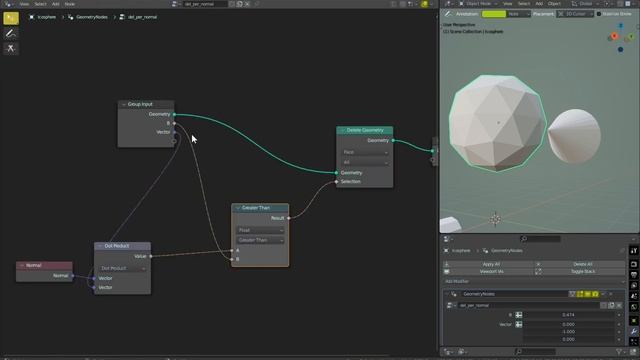Open Greater Than operation dropdown
The width and height of the screenshot is (640, 360).
(x=260, y=240)
